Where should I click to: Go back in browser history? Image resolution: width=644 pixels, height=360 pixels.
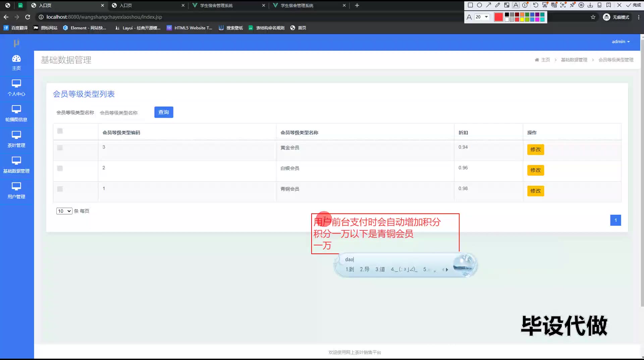6,17
